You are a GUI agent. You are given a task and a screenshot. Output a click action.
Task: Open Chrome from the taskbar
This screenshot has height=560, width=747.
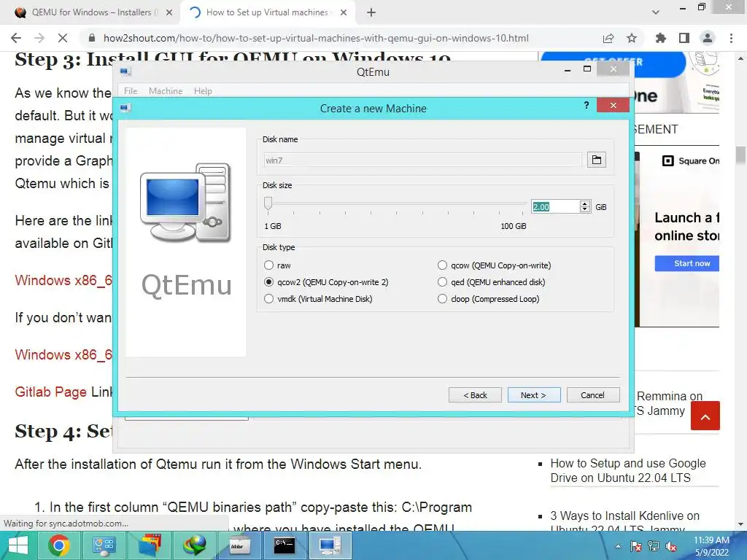[x=59, y=545]
